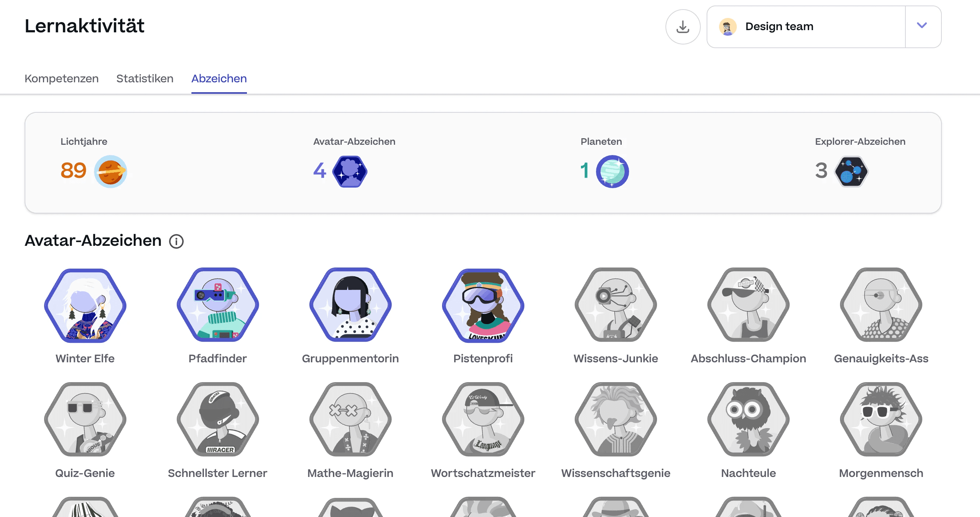Click the download icon button

(x=682, y=26)
